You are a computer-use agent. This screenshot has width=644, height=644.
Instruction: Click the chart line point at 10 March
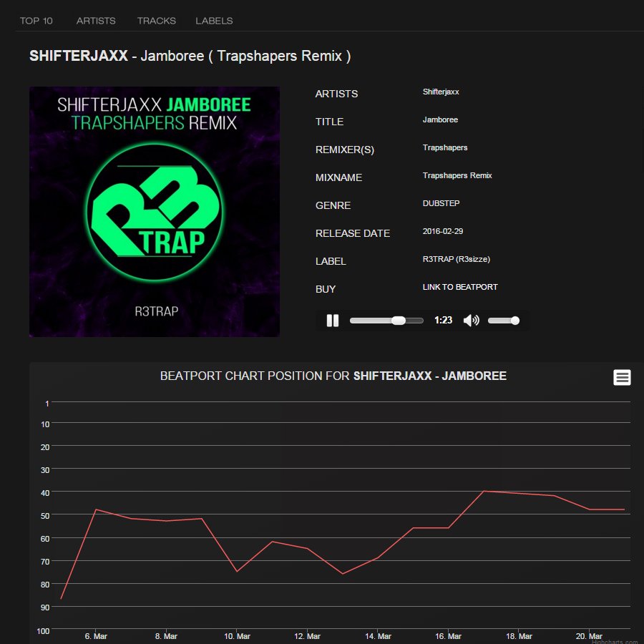(x=237, y=571)
